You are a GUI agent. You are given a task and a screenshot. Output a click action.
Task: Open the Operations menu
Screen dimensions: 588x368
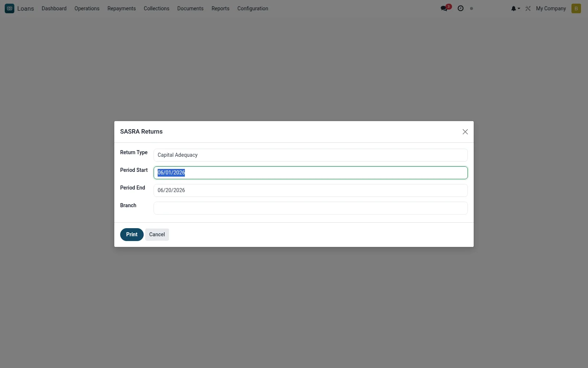tap(87, 8)
